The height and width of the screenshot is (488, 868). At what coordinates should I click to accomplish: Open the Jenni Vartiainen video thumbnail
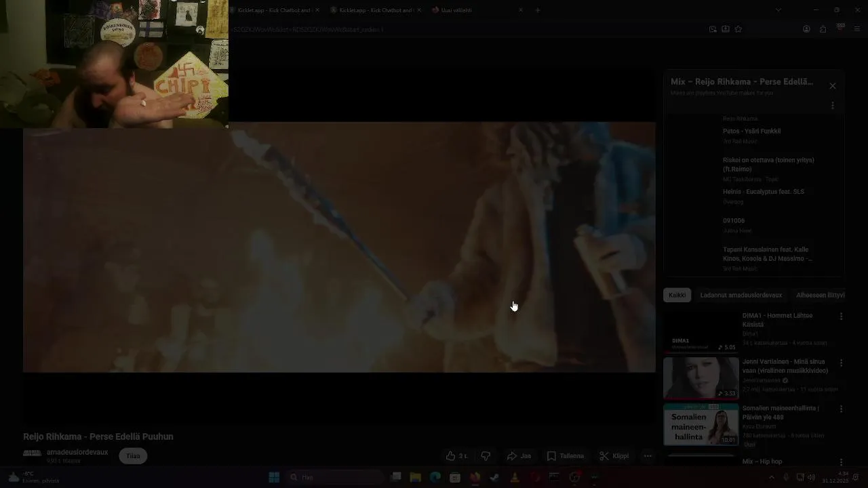(x=701, y=378)
